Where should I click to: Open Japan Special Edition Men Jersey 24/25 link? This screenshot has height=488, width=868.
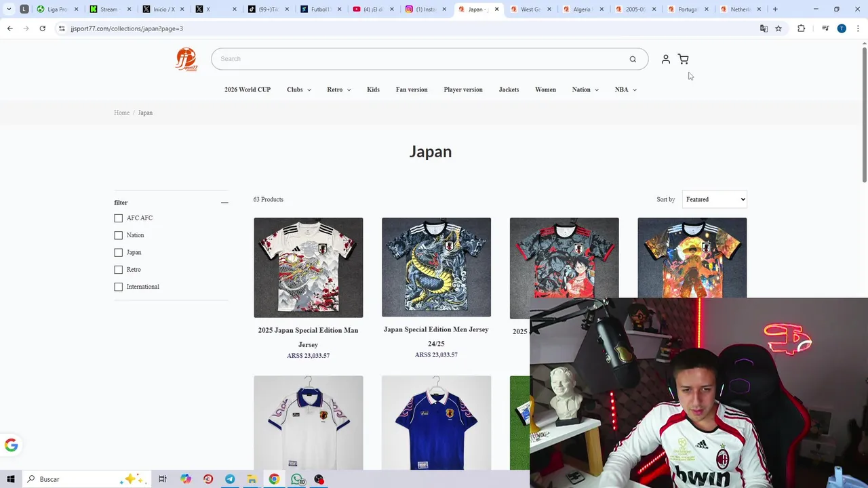click(436, 336)
